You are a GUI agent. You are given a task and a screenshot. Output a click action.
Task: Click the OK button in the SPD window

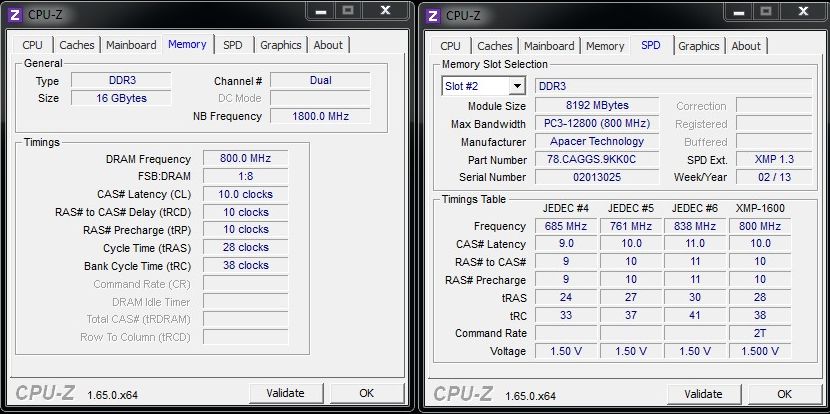point(785,393)
